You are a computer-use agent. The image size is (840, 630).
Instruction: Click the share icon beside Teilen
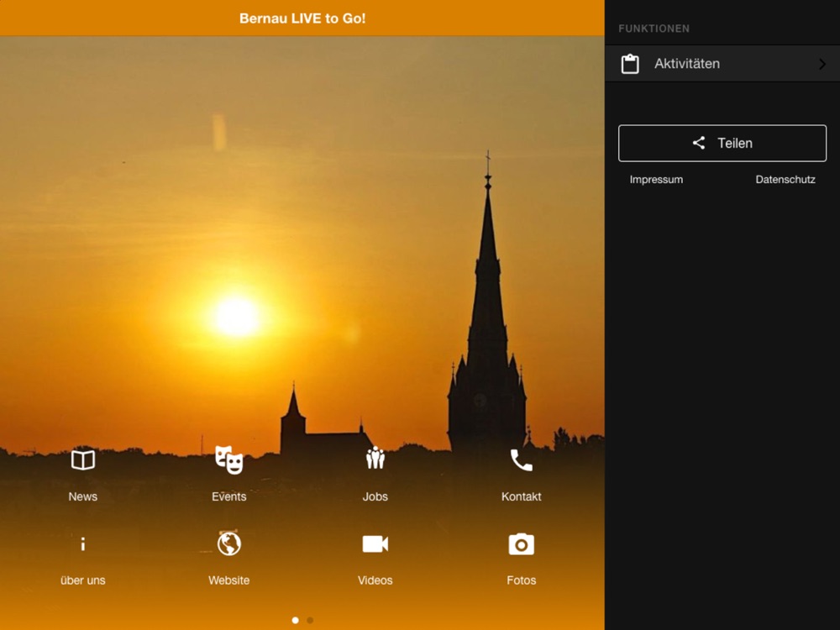pyautogui.click(x=699, y=143)
